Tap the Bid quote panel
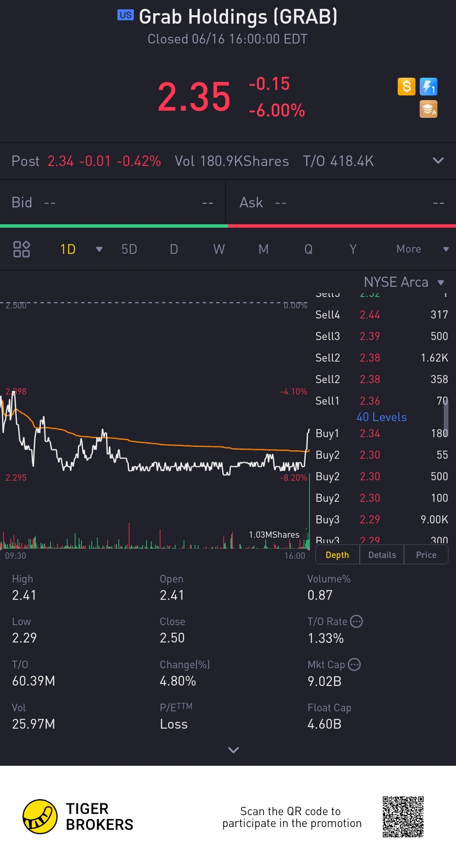Viewport: 456px width, 868px height. (113, 203)
